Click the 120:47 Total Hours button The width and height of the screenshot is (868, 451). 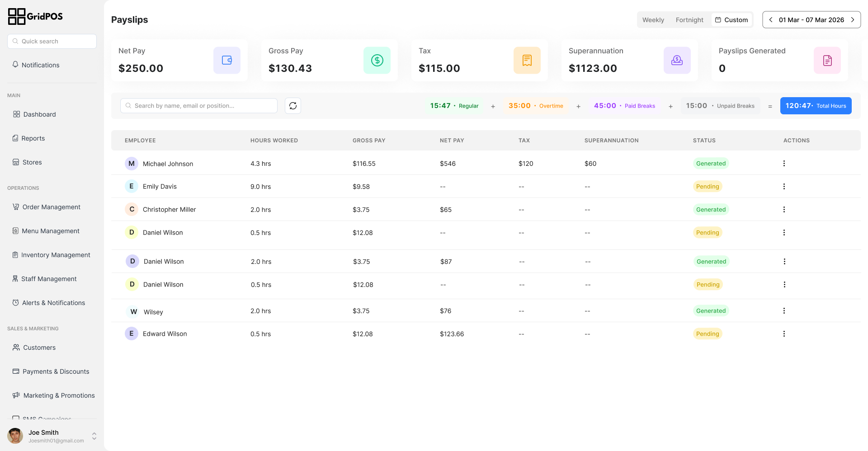pyautogui.click(x=816, y=106)
